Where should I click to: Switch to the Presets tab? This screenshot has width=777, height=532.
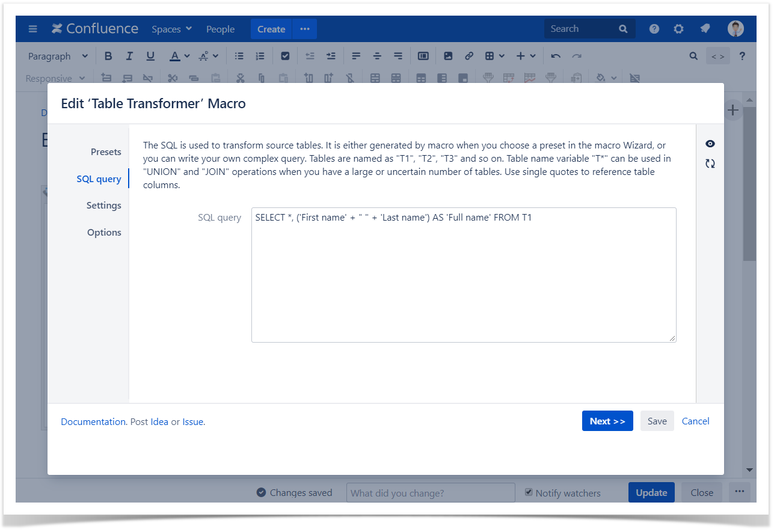pyautogui.click(x=106, y=152)
